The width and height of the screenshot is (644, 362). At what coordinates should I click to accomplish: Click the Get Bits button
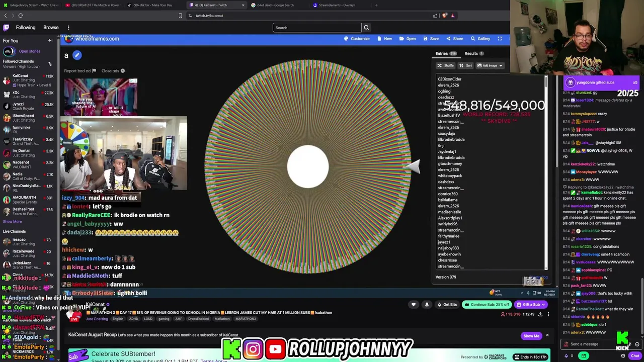click(x=447, y=305)
